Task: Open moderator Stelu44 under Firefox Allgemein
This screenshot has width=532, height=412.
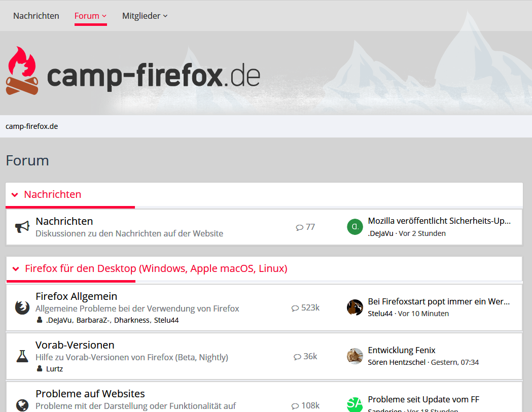Action: coord(166,320)
